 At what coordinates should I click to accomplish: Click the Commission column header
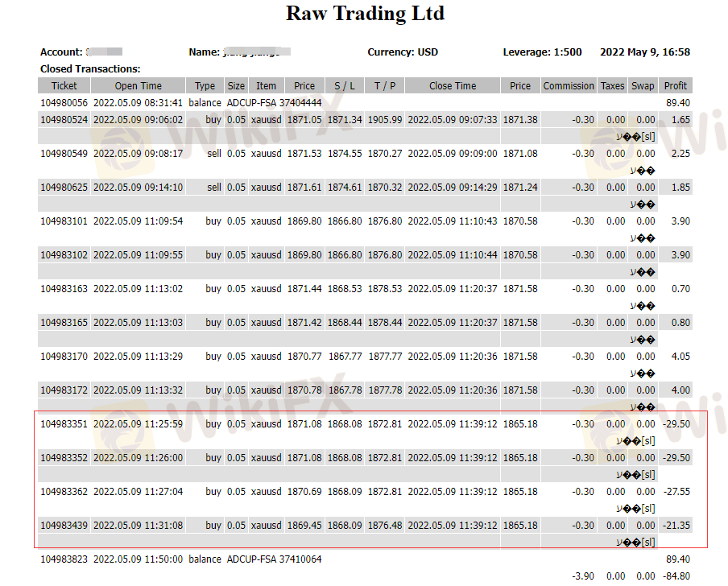coord(569,86)
